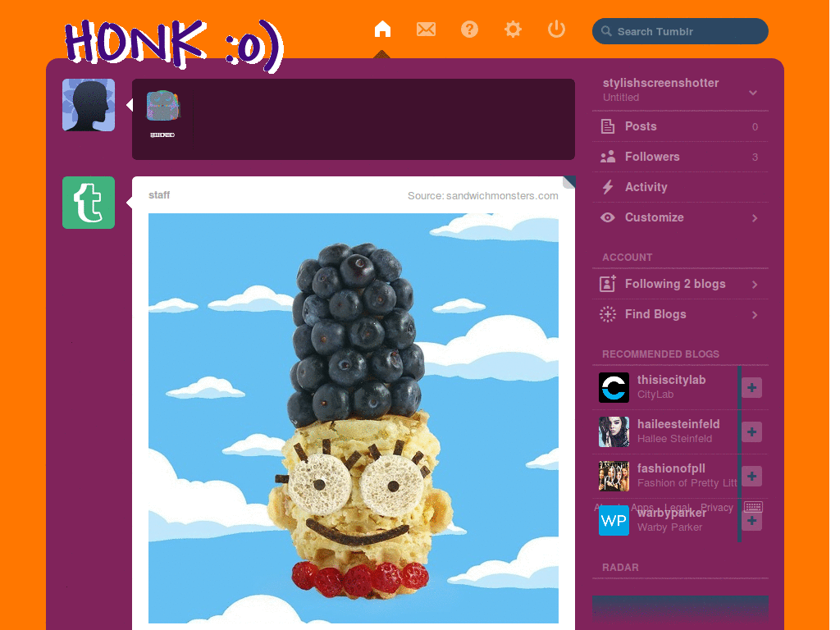Click the Legal footer link
Image resolution: width=840 pixels, height=630 pixels.
[x=677, y=508]
